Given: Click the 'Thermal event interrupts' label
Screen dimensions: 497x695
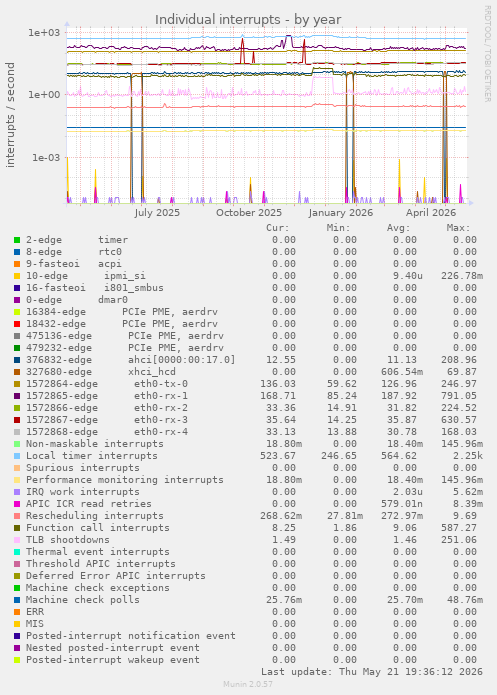Looking at the screenshot, I should [98, 551].
